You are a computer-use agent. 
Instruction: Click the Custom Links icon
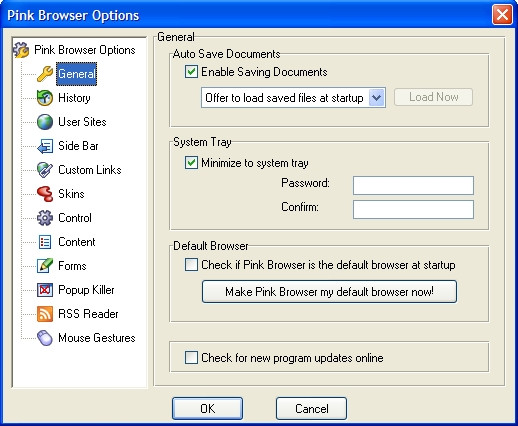(x=45, y=170)
